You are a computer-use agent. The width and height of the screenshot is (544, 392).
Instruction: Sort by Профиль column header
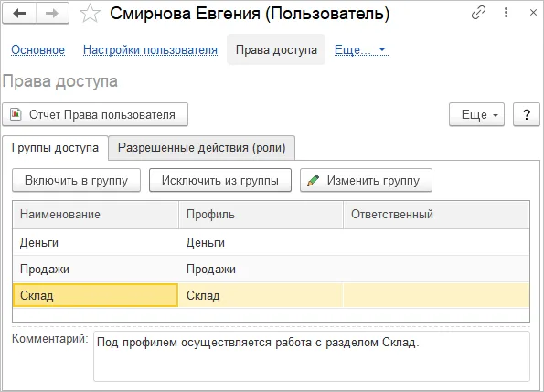261,215
